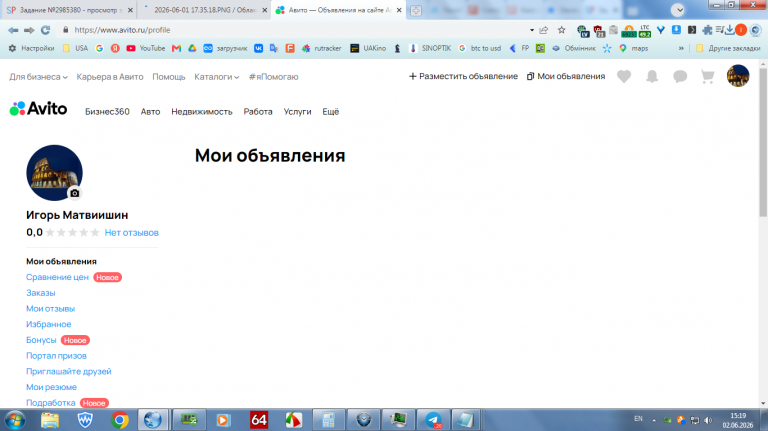Click Приглашайте друзей link
Image resolution: width=768 pixels, height=431 pixels.
pyautogui.click(x=69, y=371)
